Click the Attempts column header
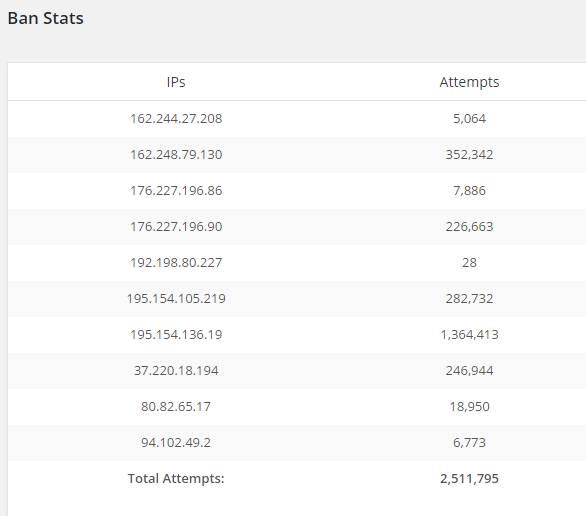586x516 pixels. tap(469, 82)
